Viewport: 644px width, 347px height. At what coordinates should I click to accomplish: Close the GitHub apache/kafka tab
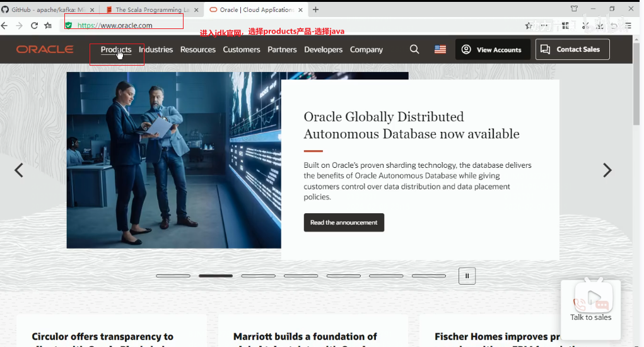click(x=92, y=10)
